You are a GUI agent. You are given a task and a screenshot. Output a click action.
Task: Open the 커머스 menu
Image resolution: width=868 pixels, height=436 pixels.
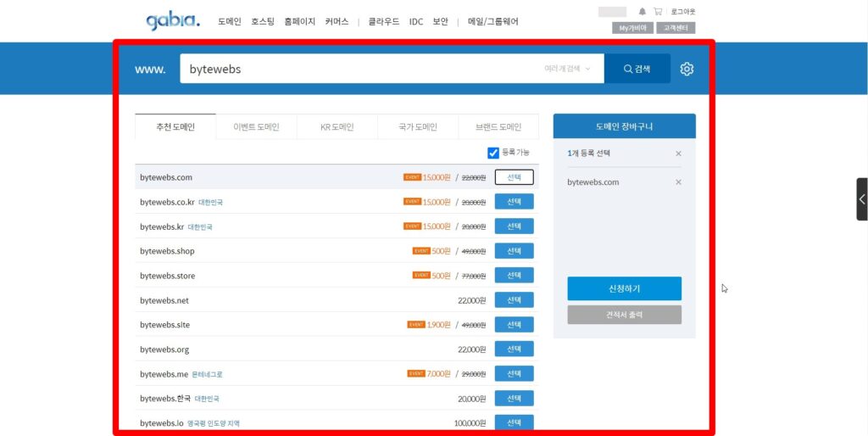(337, 22)
